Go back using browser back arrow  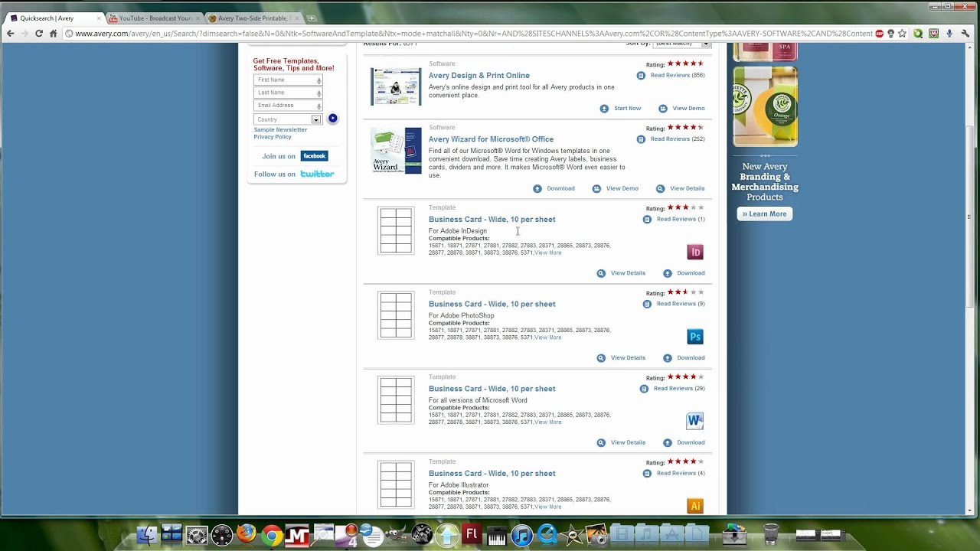10,34
